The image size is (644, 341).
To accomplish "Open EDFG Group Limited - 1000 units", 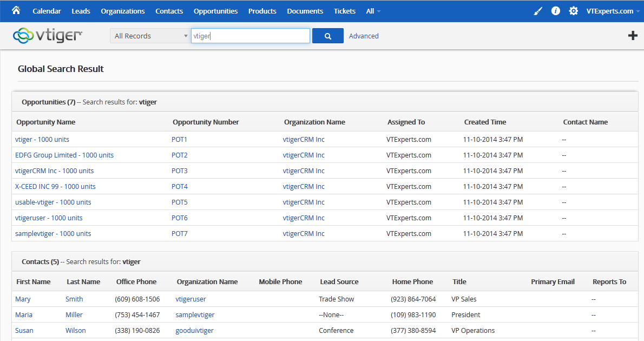I will 64,155.
